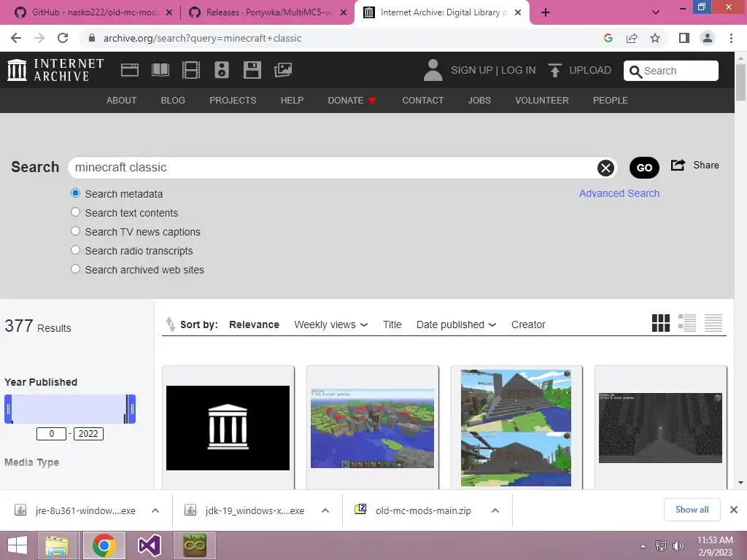
Task: Open the Google icon in the address bar
Action: pyautogui.click(x=608, y=38)
